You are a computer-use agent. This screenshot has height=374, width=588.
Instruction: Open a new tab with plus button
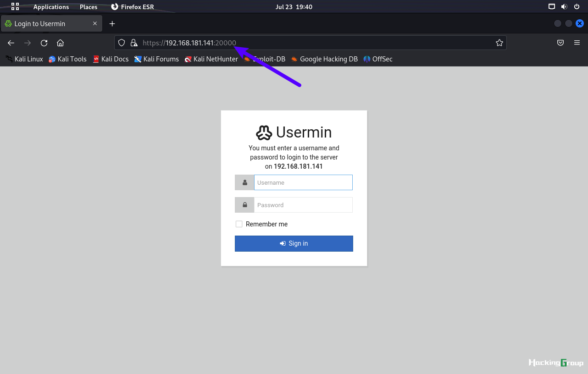coord(112,24)
